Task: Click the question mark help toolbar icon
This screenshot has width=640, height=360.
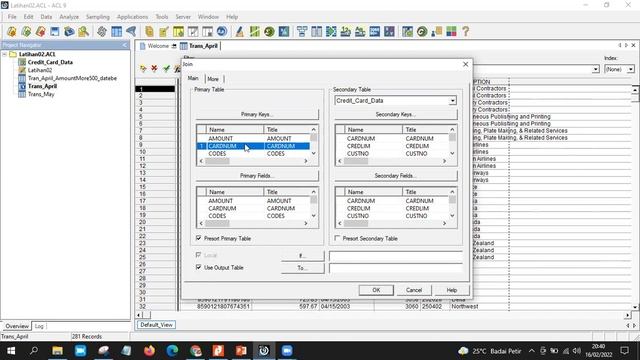Action: [465, 31]
